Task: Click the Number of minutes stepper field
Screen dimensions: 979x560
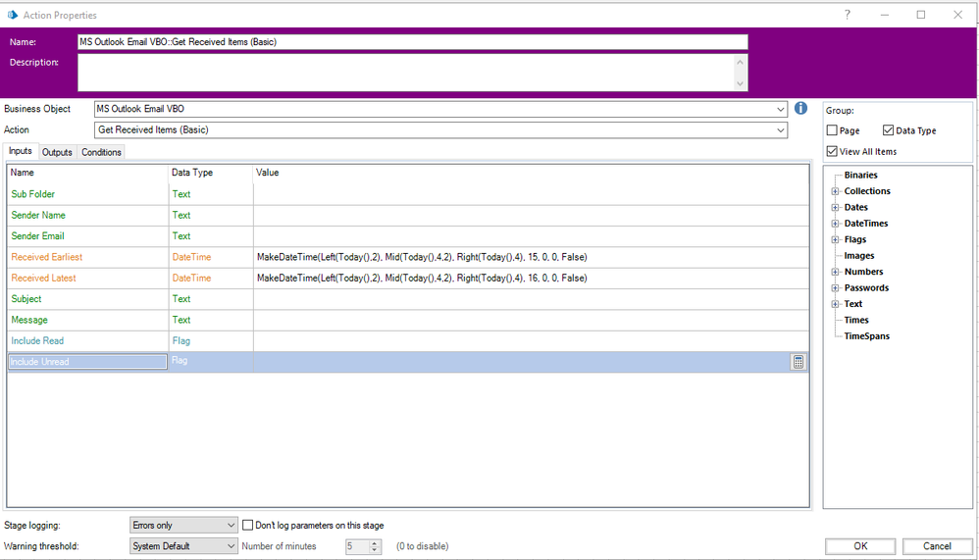Action: click(363, 547)
